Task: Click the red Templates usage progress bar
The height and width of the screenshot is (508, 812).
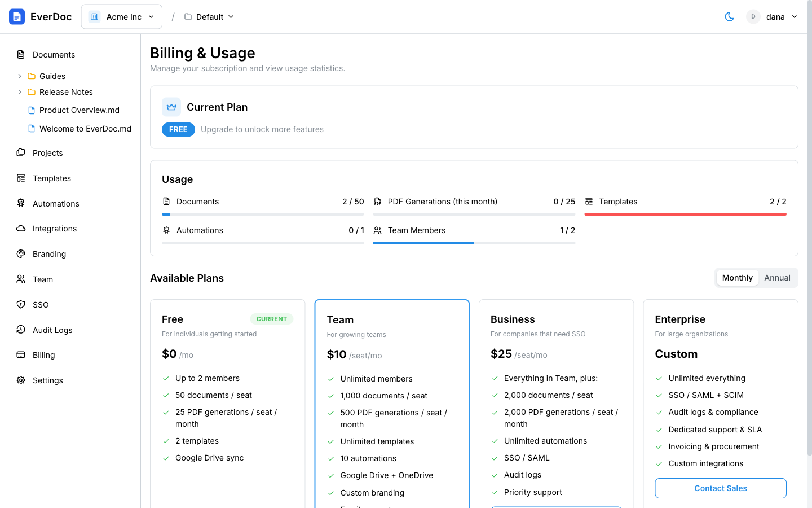Action: pyautogui.click(x=685, y=214)
